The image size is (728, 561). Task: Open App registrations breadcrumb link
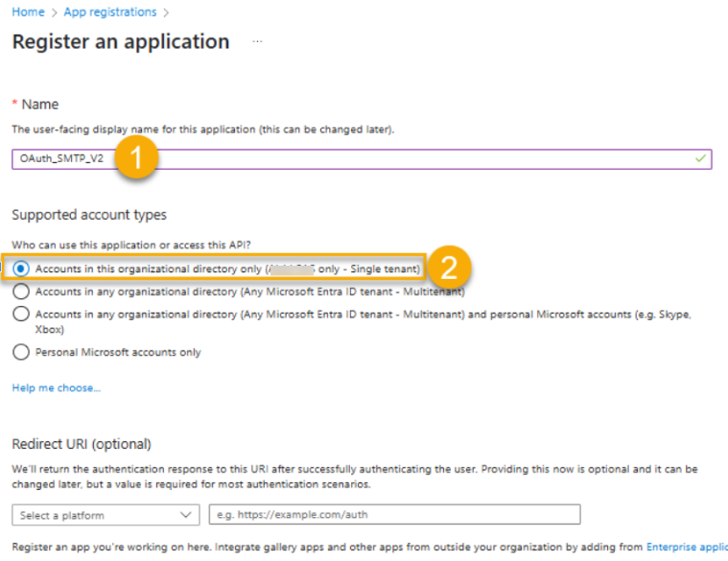[x=110, y=12]
